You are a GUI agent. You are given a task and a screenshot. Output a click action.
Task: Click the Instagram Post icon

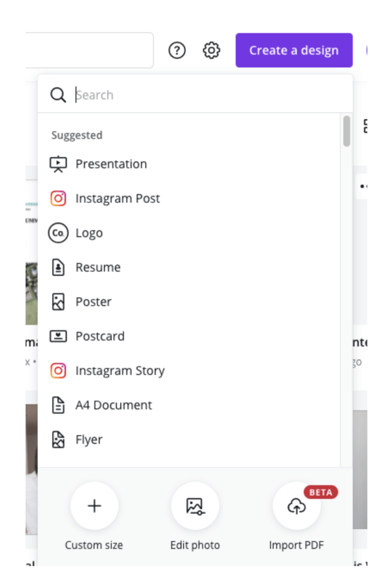[x=59, y=198]
